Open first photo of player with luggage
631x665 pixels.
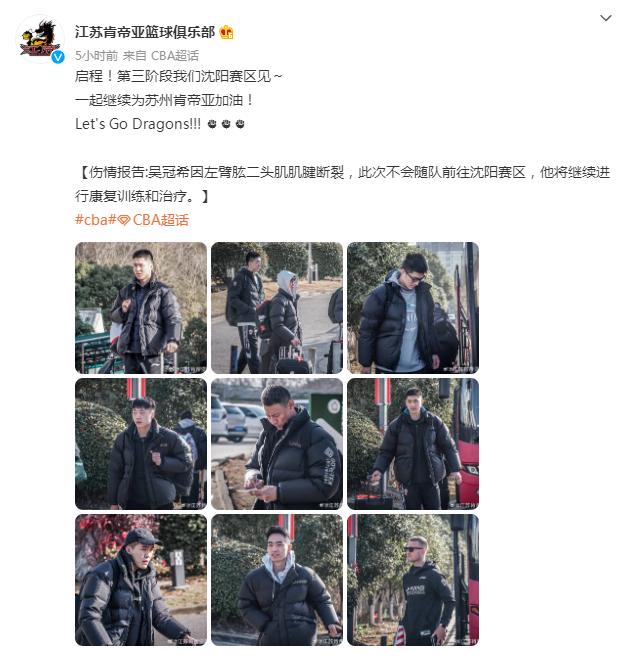click(141, 308)
